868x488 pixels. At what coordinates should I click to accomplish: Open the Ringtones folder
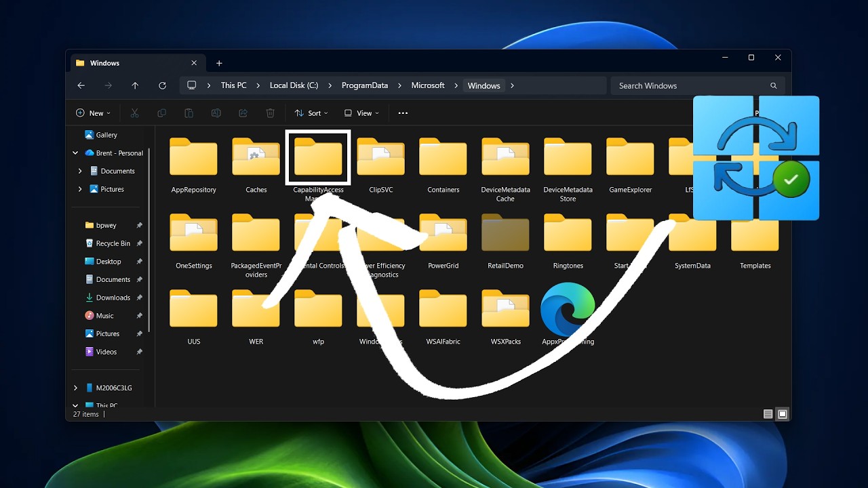[x=568, y=241]
